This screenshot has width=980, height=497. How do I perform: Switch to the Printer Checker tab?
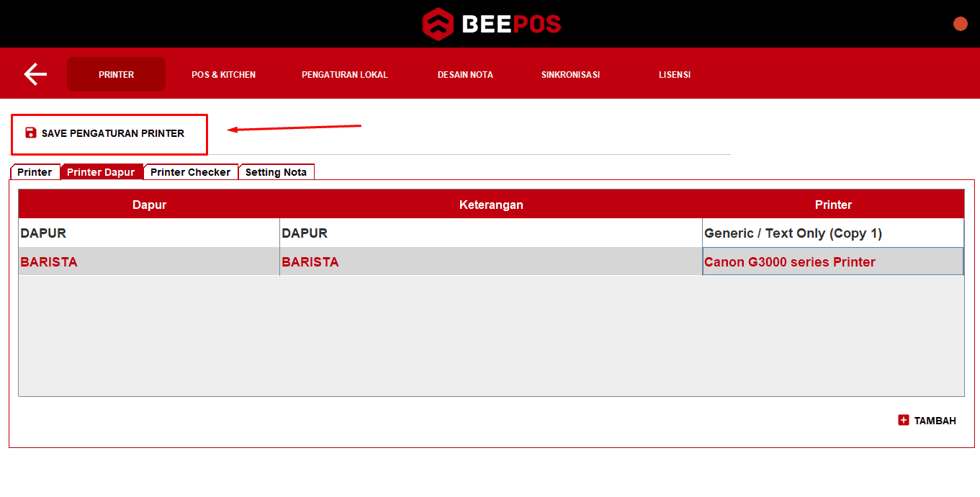[190, 172]
